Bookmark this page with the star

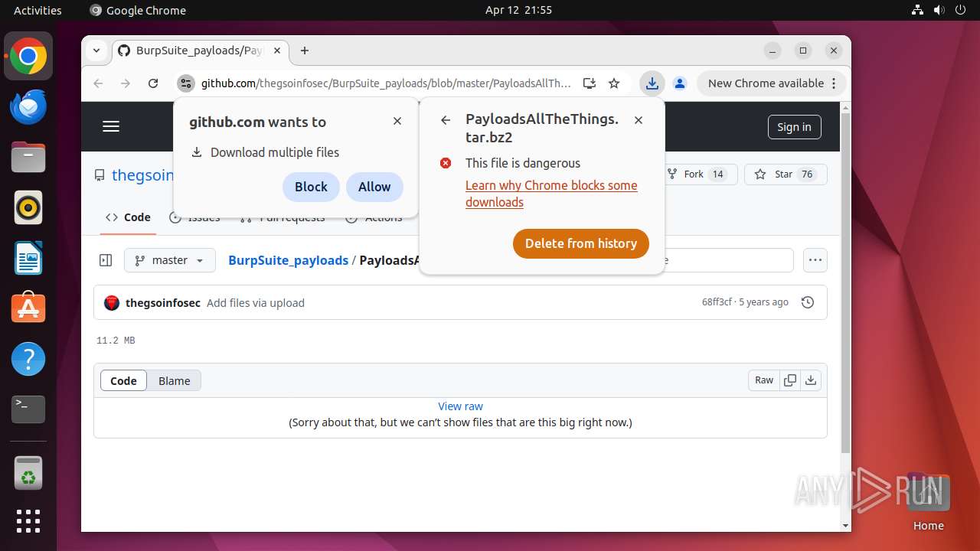614,83
